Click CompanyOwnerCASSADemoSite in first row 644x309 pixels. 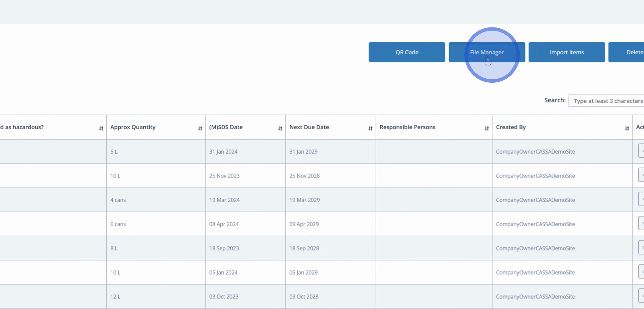(x=535, y=152)
